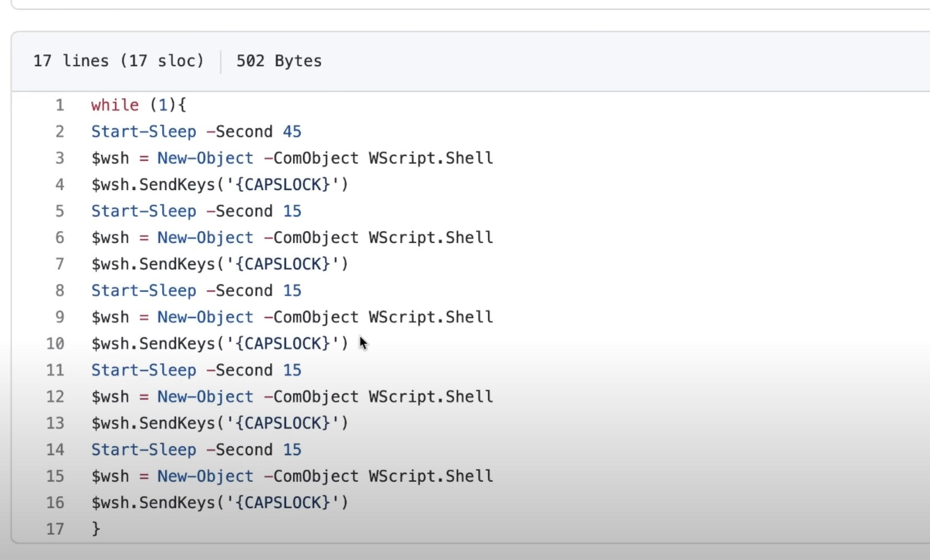Select line number 10 in the gutter
The width and height of the screenshot is (930, 560).
click(55, 343)
